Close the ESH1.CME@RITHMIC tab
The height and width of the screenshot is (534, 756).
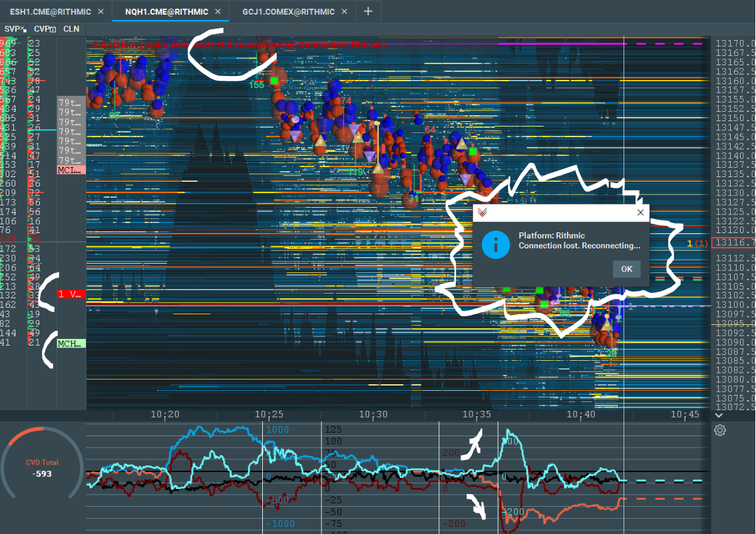coord(100,11)
